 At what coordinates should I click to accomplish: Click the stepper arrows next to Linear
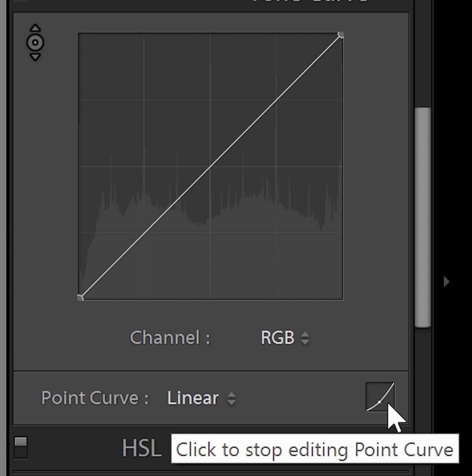(x=232, y=398)
